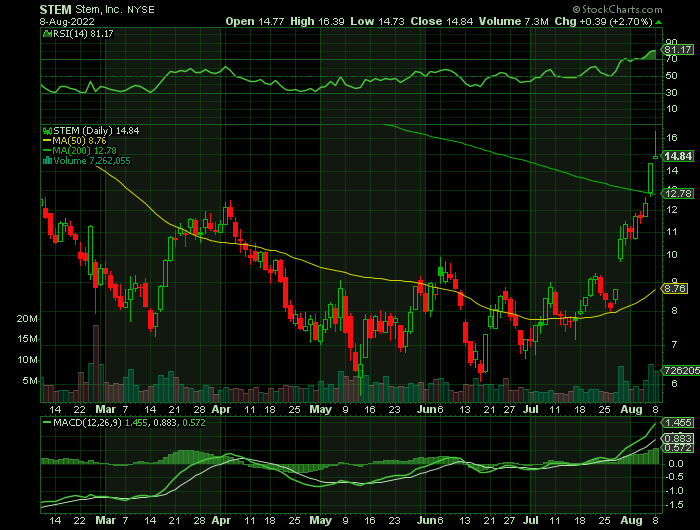Image resolution: width=700 pixels, height=530 pixels.
Task: Click the 8-Aug-2022 date label
Action: (67, 21)
